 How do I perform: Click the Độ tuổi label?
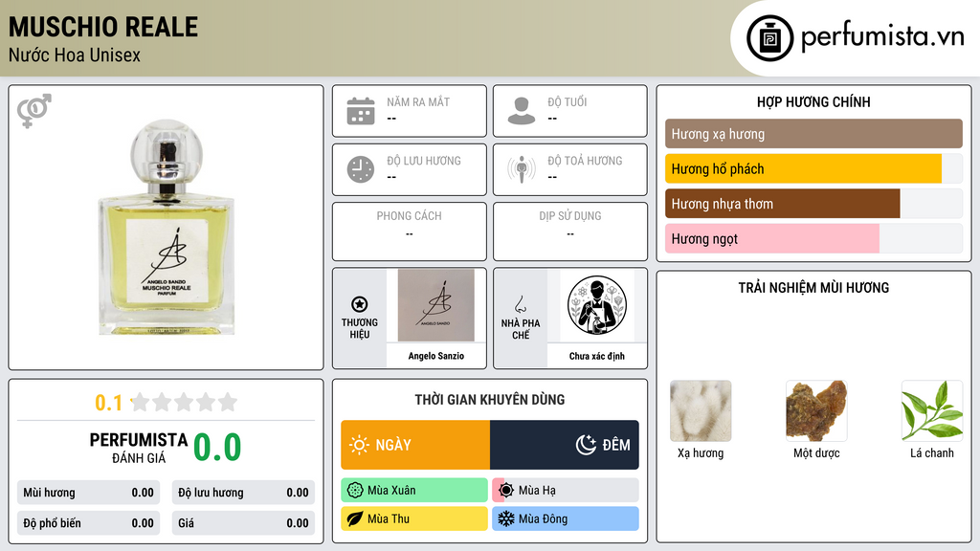coord(568,101)
